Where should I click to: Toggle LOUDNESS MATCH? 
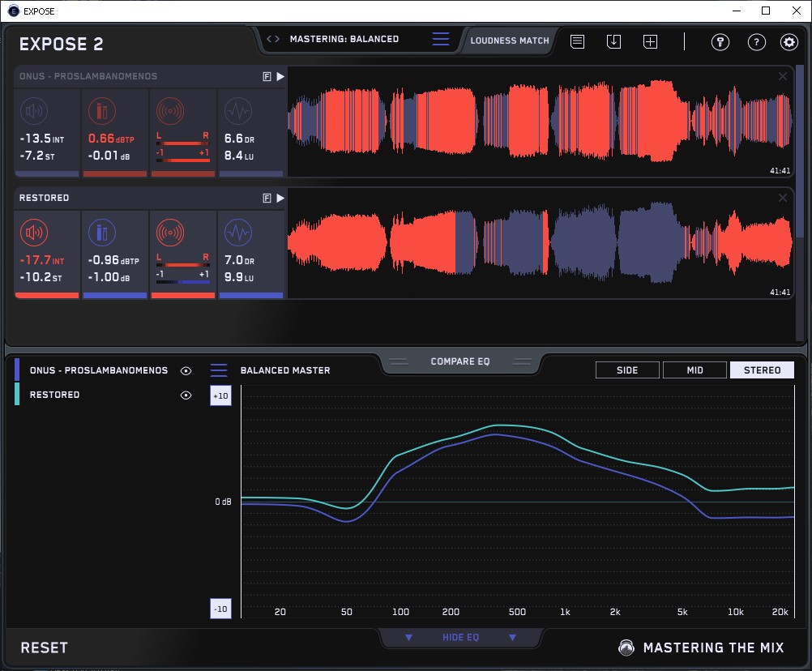pyautogui.click(x=510, y=41)
